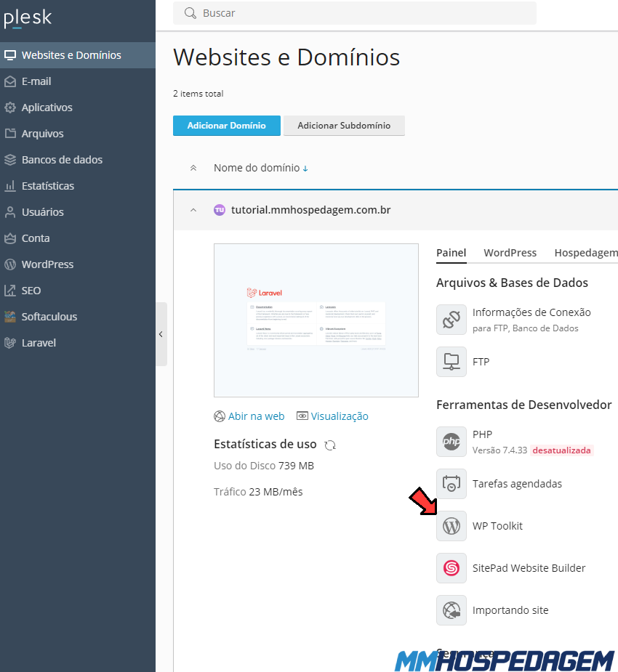Open tutorial.mmhospedagem.com.br domain name
The image size is (618, 672).
coord(311,210)
